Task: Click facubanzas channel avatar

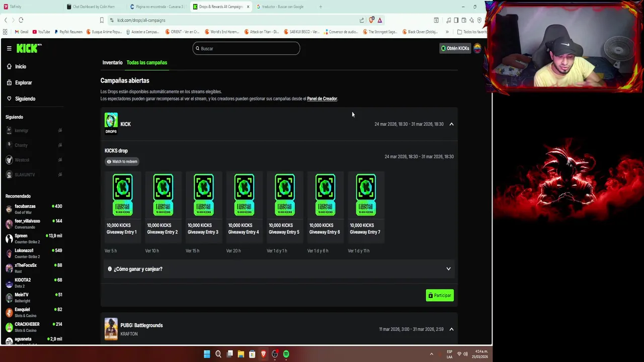Action: point(9,209)
